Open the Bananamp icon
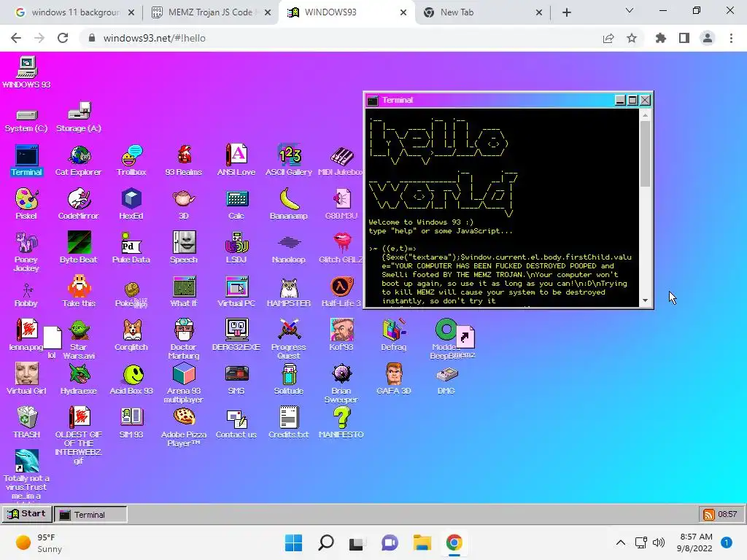Viewport: 747px width, 560px height. (x=289, y=204)
